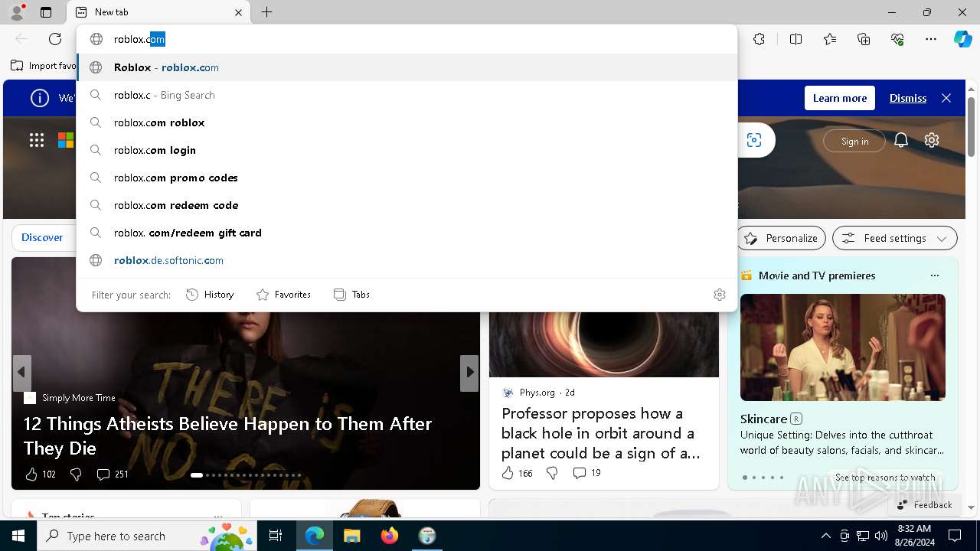Screen dimensions: 980x551
Task: Pick suggestion roblox. com/redeem gift card
Action: (407, 233)
